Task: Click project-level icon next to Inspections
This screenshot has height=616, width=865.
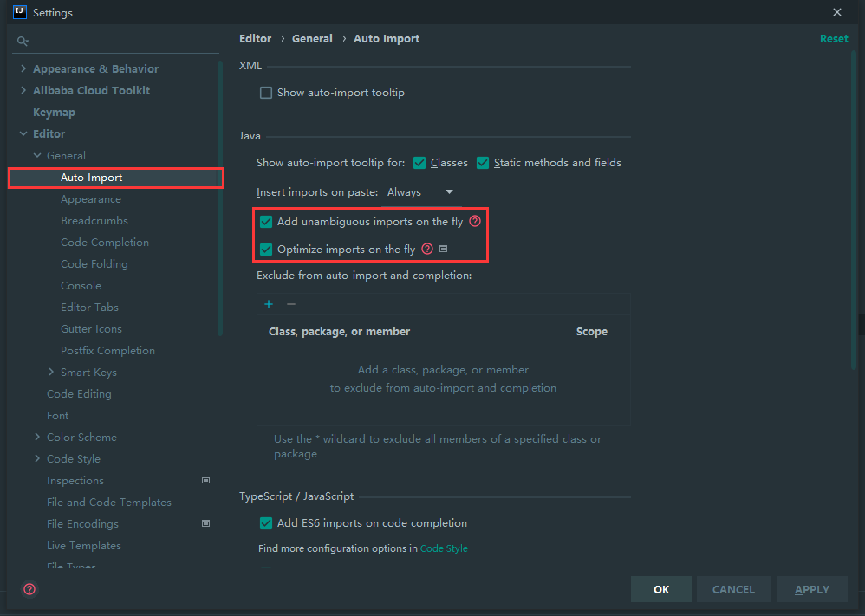Action: point(206,480)
